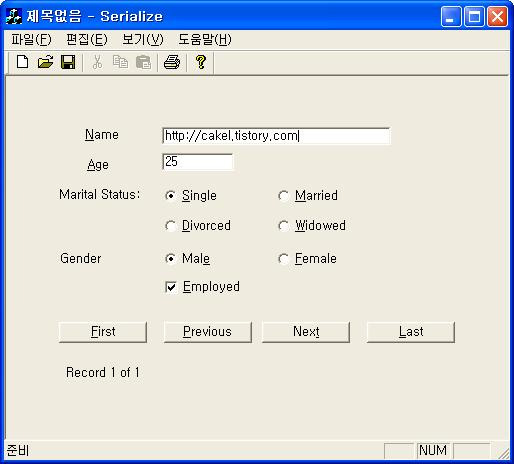This screenshot has width=514, height=464.
Task: Click the window resize grip corner
Action: click(x=504, y=453)
